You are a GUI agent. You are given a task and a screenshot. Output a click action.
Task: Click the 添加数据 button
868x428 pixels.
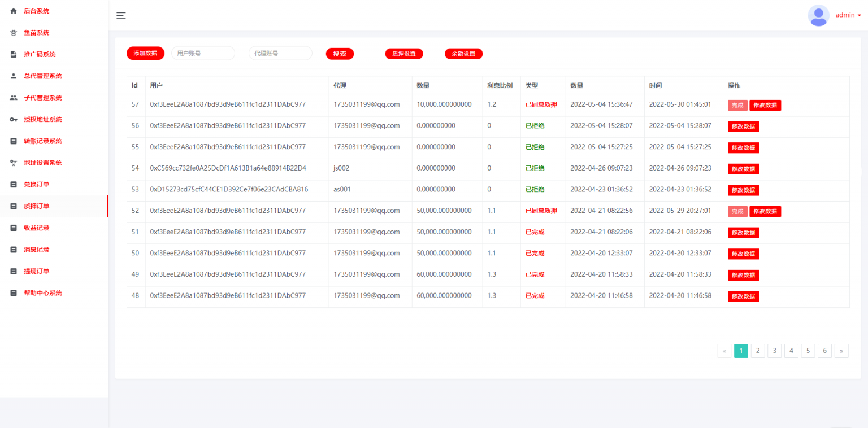click(x=145, y=53)
